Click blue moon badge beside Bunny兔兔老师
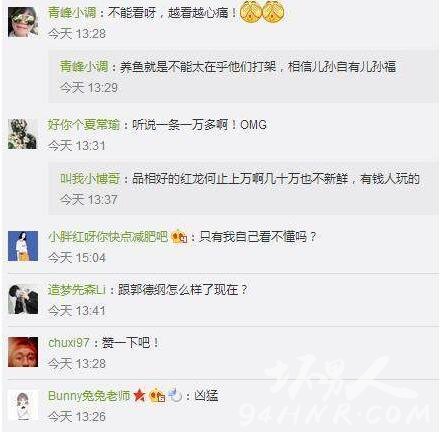The image size is (440, 435). (175, 396)
